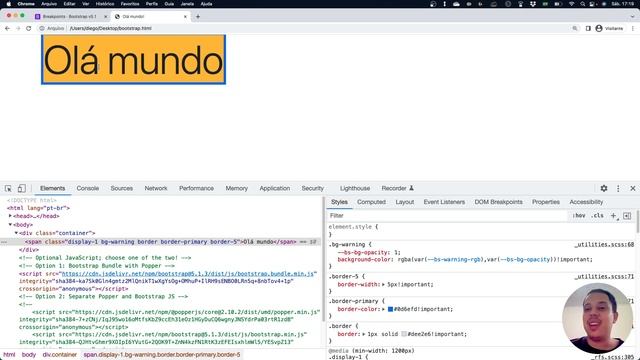Select the html breadcrumb item

pyautogui.click(x=9, y=355)
